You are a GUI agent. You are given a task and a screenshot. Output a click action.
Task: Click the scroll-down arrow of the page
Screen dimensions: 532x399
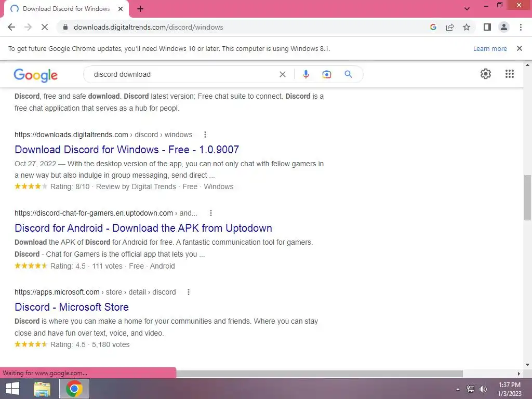click(527, 365)
